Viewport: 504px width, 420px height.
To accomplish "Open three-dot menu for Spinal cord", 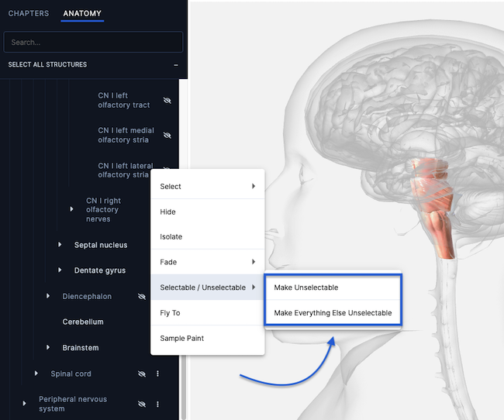I will (157, 374).
